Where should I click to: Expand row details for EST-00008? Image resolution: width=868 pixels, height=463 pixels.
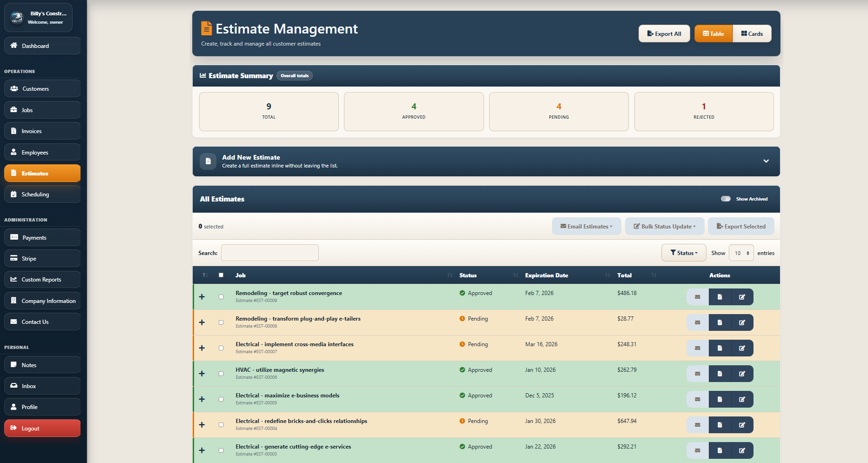pyautogui.click(x=202, y=322)
